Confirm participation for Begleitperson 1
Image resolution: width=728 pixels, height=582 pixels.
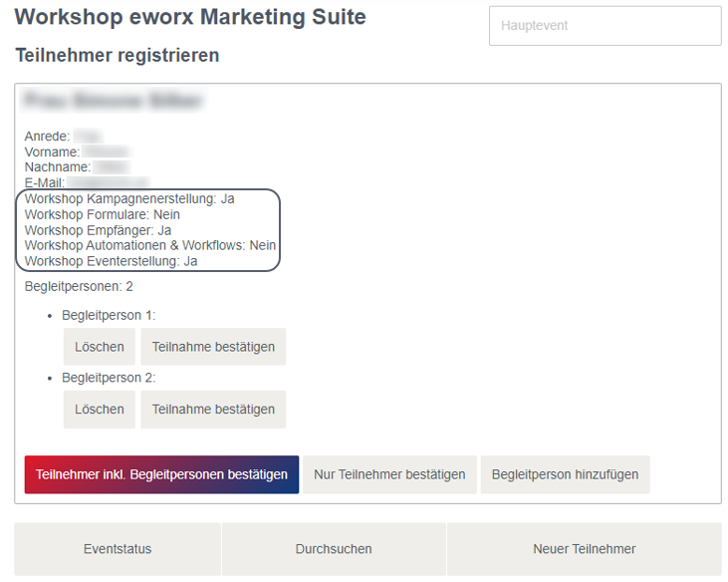tap(213, 347)
